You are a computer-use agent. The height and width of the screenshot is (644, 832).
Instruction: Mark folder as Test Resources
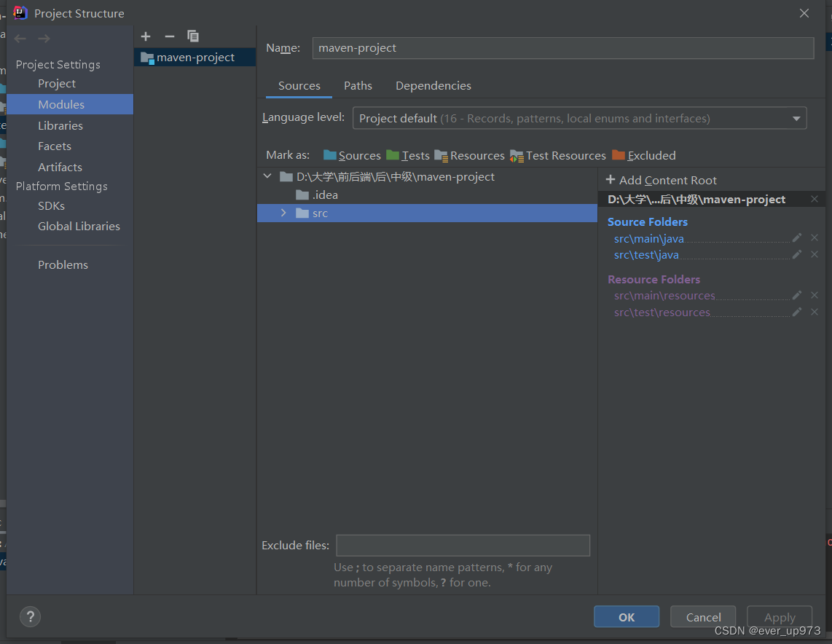(557, 155)
